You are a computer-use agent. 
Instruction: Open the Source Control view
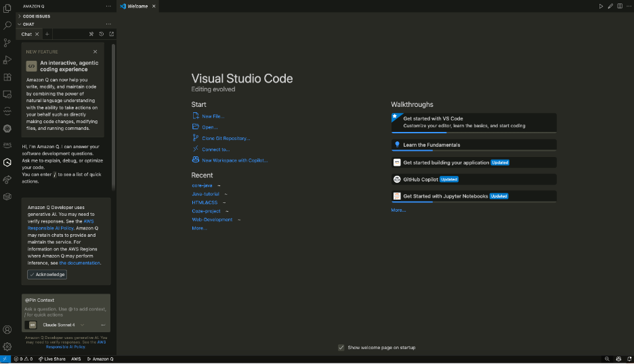(7, 43)
